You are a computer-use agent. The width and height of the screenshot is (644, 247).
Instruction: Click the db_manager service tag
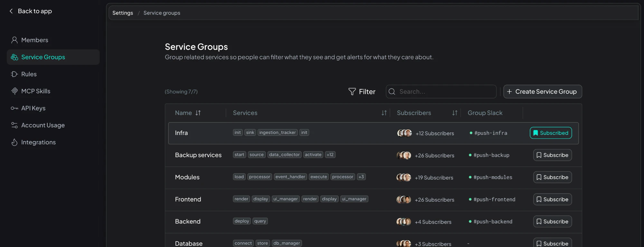[x=287, y=243]
